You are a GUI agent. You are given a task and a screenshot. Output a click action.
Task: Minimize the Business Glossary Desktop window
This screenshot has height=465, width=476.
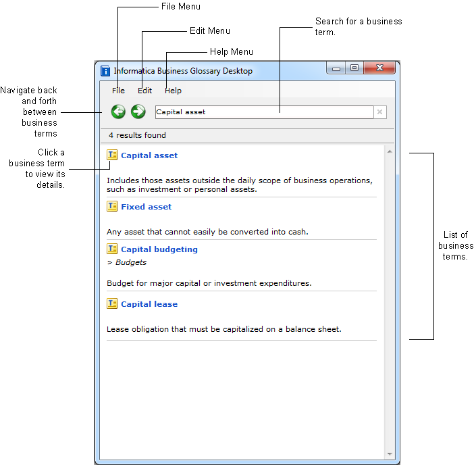(336, 68)
